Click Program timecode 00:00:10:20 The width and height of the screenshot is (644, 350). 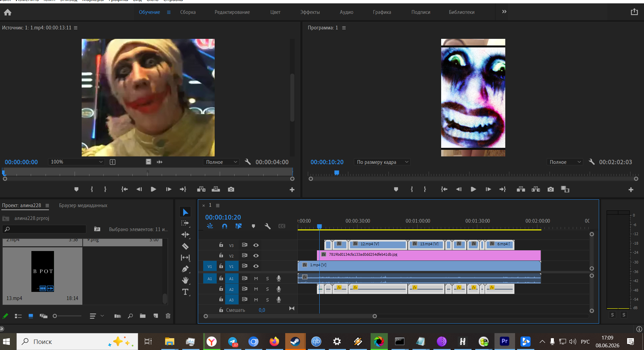click(x=327, y=162)
